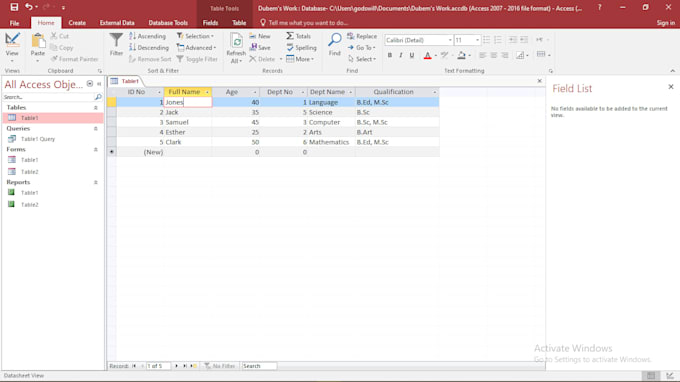The width and height of the screenshot is (680, 382).
Task: Click Toggle Filter command
Action: pos(197,59)
